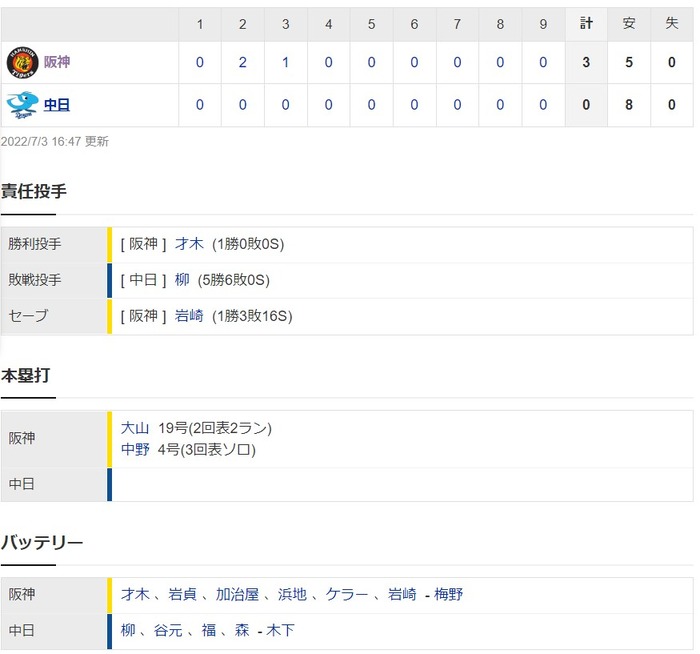Open the 中日 team link in scoreboard
Viewport: 700px width, 654px height.
coord(57,104)
